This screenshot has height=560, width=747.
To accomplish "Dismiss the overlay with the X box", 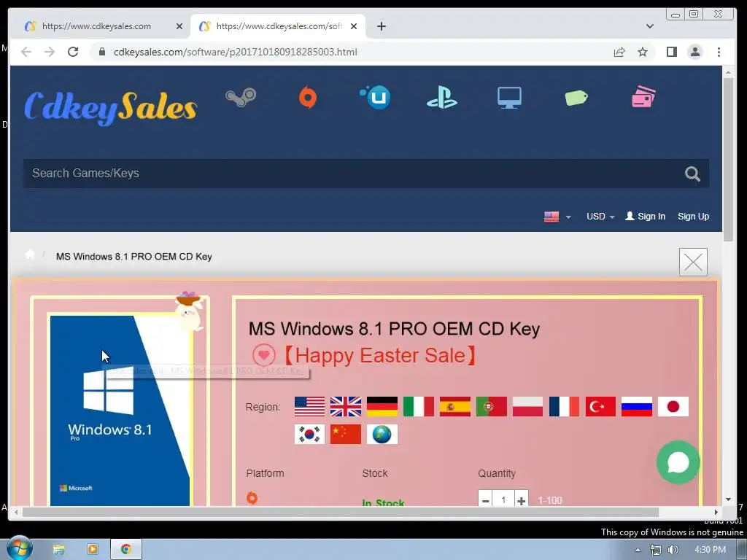I will [x=693, y=262].
